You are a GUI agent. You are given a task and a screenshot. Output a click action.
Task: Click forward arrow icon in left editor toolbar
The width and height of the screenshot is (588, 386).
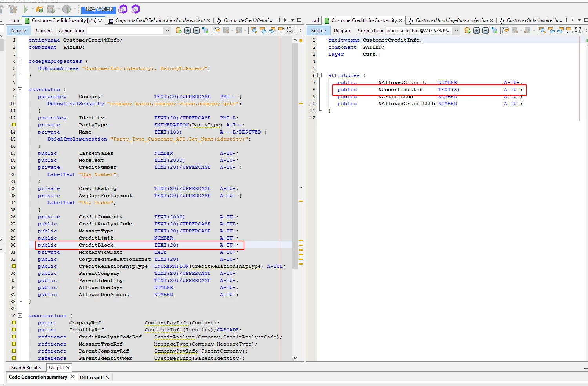click(197, 30)
